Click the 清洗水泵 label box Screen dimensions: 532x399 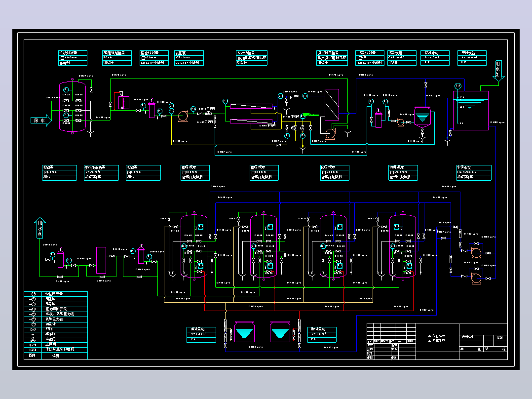[x=402, y=58]
